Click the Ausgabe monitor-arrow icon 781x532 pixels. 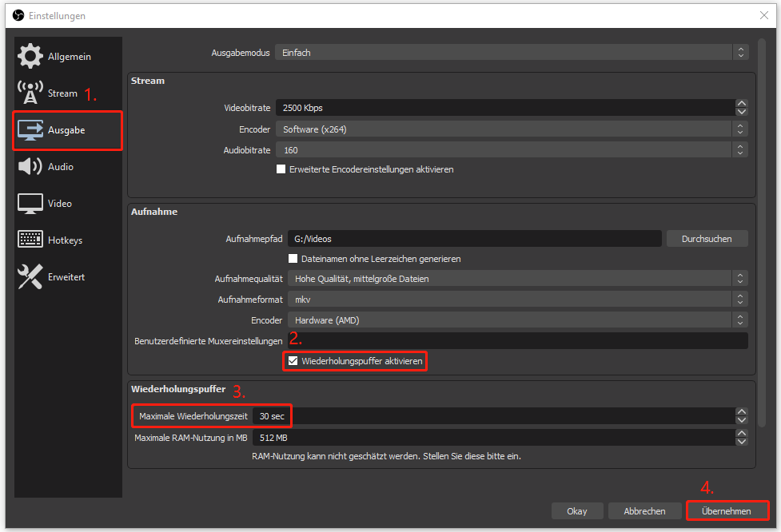pyautogui.click(x=30, y=130)
